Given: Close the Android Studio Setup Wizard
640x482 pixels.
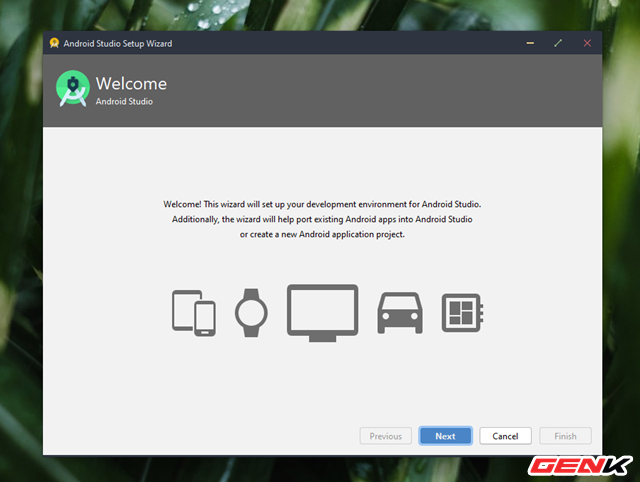Looking at the screenshot, I should pos(587,44).
